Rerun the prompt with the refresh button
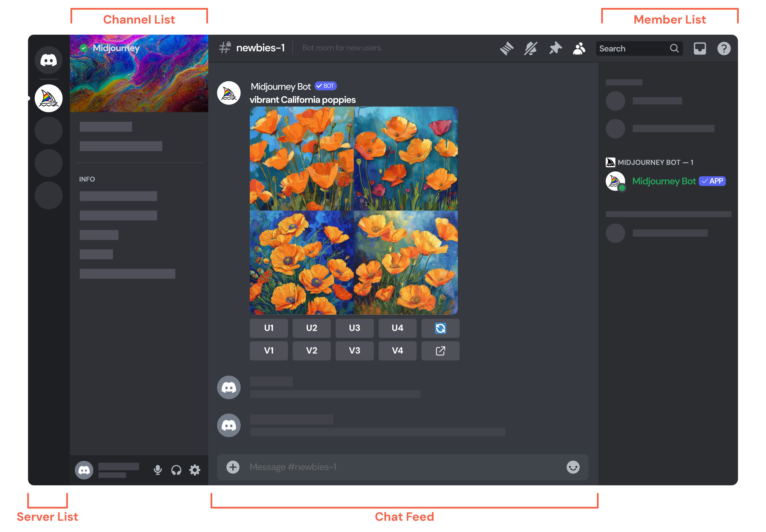766x532 pixels. pos(440,328)
